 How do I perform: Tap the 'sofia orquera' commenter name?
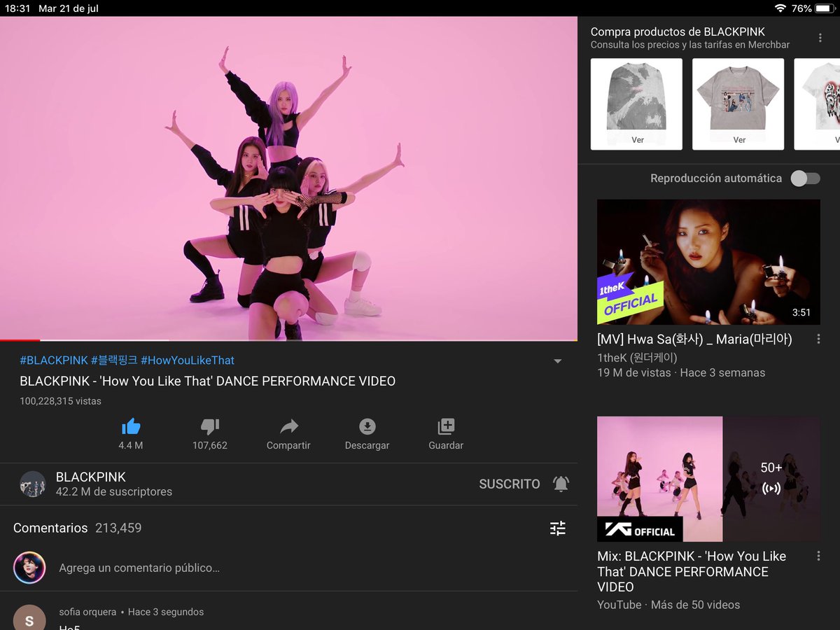(87, 612)
